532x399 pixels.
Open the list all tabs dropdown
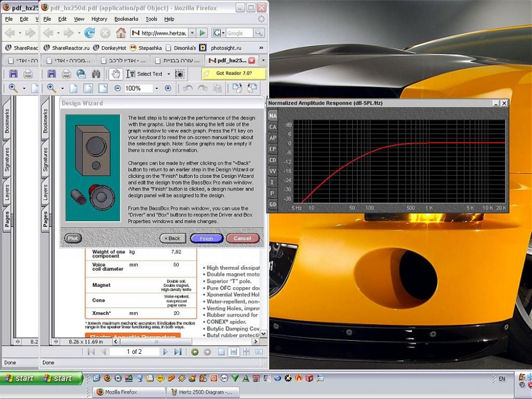(263, 61)
